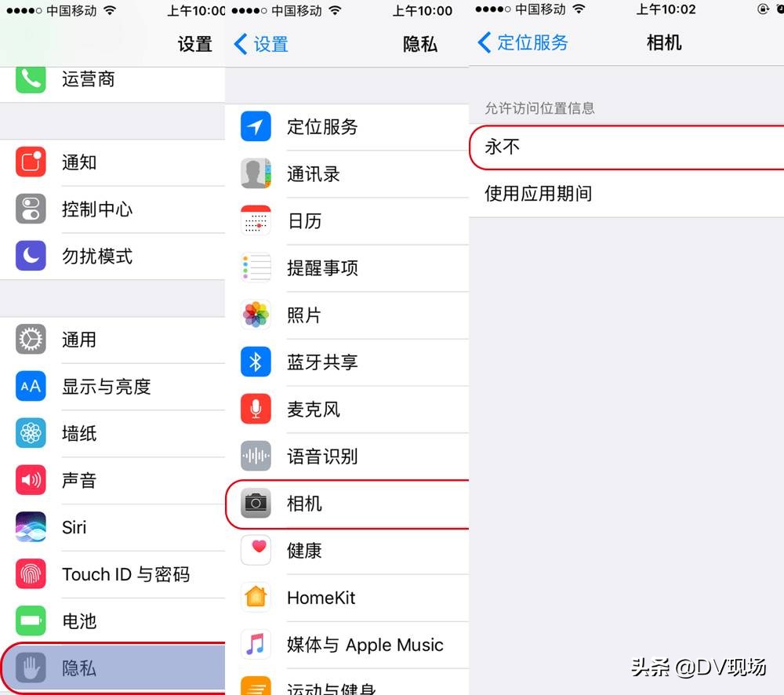Tap the 通讯录 contacts icon
Image resolution: width=784 pixels, height=695 pixels.
click(x=255, y=173)
